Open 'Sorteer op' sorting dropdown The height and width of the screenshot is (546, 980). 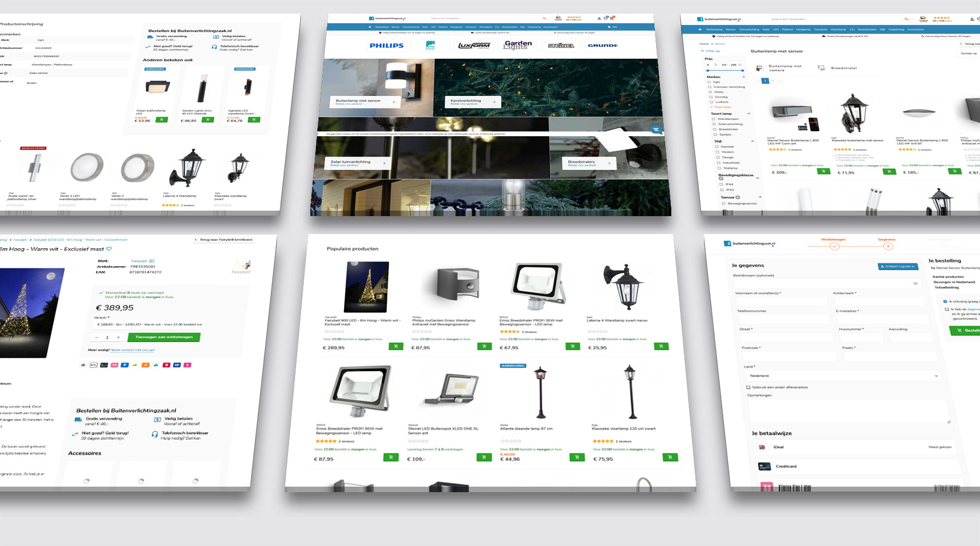[x=968, y=53]
